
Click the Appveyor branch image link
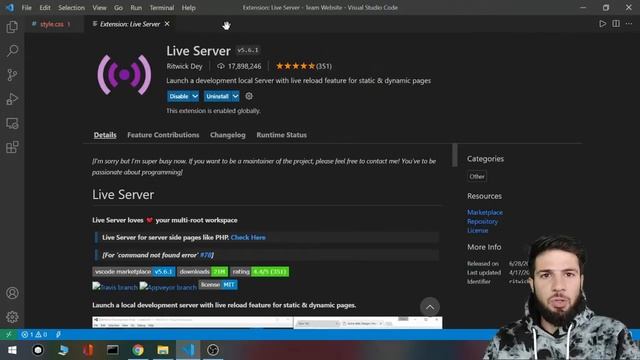click(x=168, y=287)
